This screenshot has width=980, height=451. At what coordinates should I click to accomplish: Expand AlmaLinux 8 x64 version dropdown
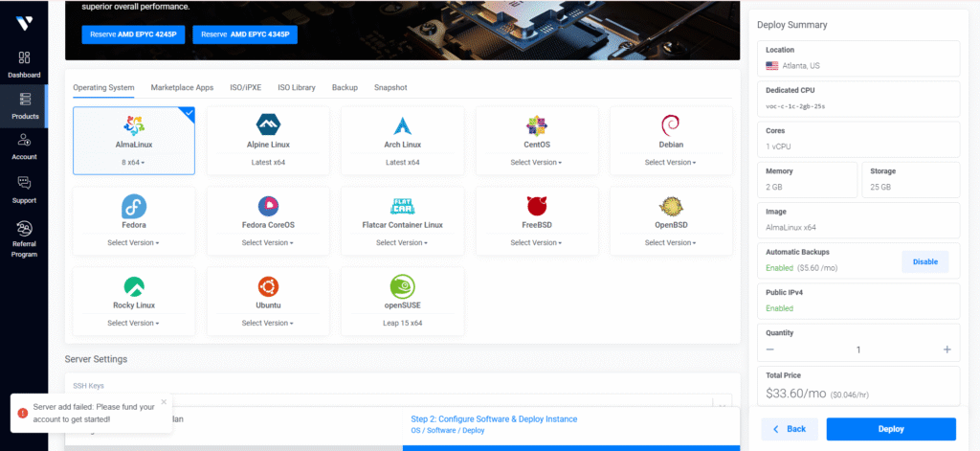pos(134,162)
